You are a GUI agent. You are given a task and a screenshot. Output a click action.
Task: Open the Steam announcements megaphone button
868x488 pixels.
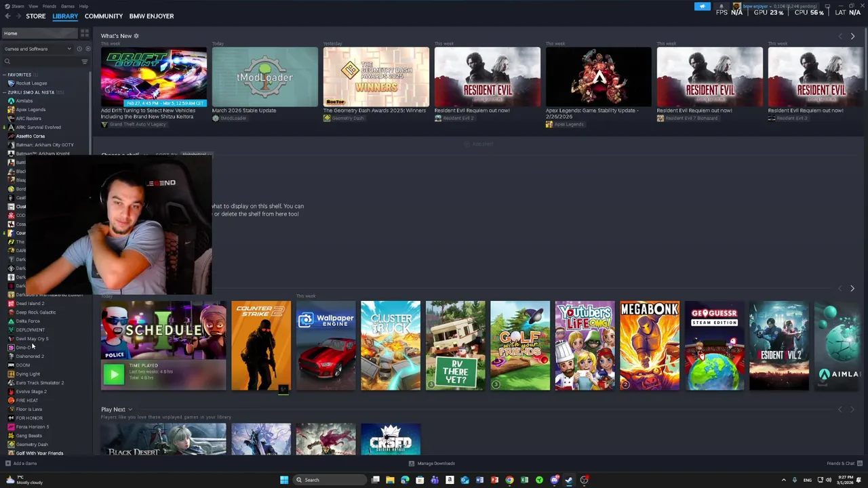(x=703, y=7)
